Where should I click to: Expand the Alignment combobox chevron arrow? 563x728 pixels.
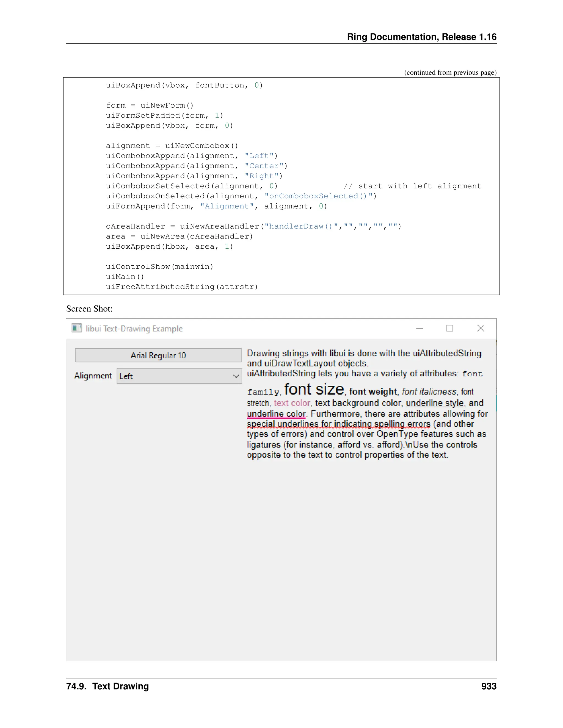pos(236,376)
